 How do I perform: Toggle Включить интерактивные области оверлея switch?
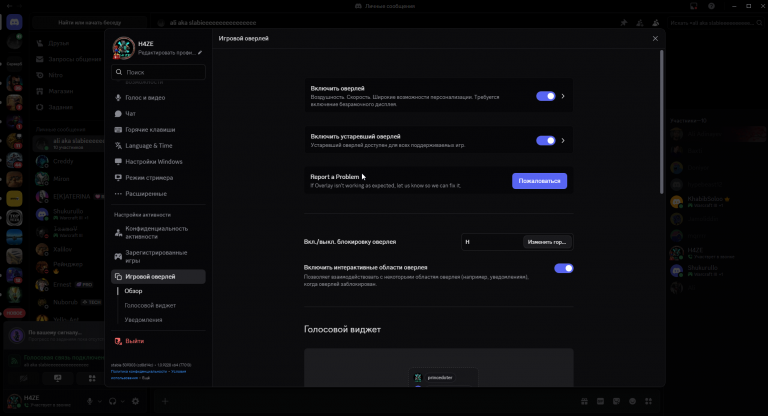[563, 268]
